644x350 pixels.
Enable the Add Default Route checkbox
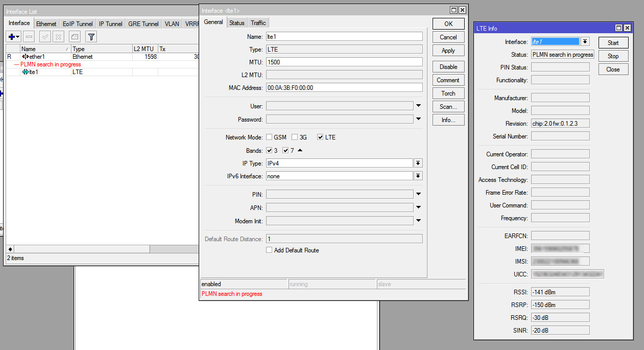(x=270, y=250)
